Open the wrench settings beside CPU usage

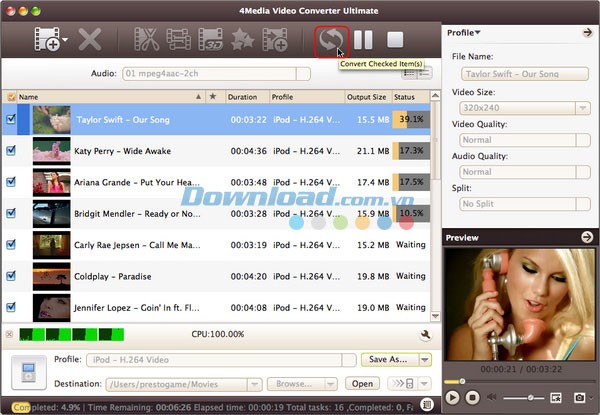click(425, 335)
